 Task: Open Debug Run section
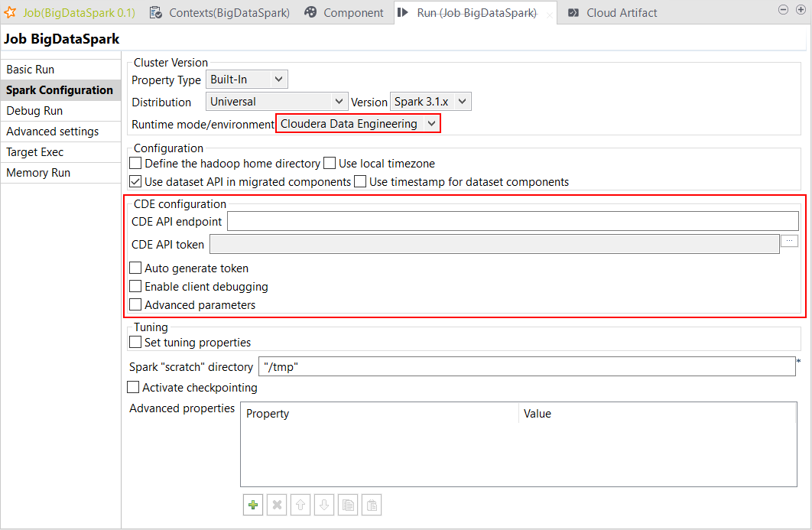tap(60, 111)
